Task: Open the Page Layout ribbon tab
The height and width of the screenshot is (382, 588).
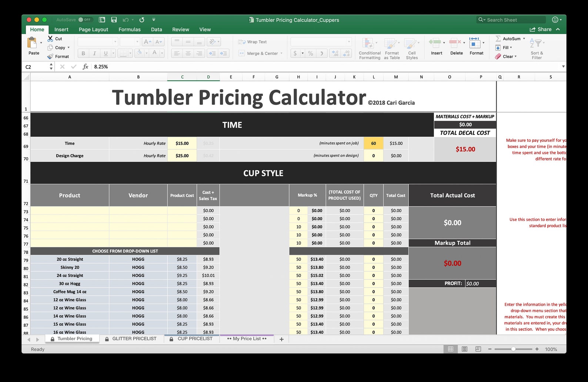Action: point(93,29)
